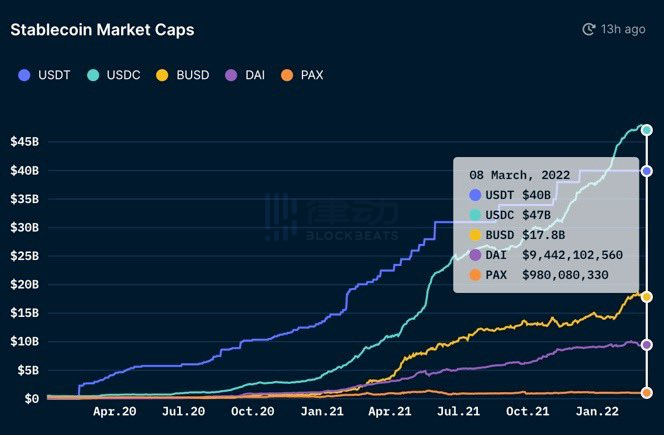This screenshot has width=664, height=435.
Task: Click the blue USDT endpoint marker on chart
Action: (x=647, y=171)
